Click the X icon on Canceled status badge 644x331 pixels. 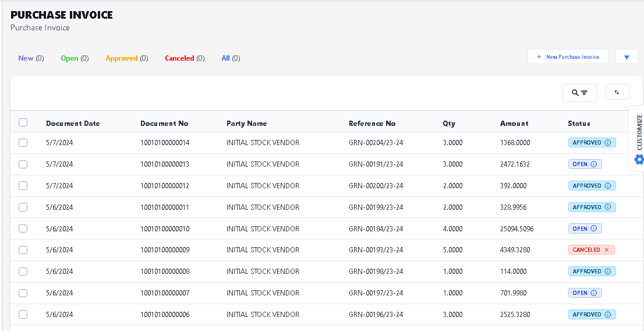[x=607, y=250]
